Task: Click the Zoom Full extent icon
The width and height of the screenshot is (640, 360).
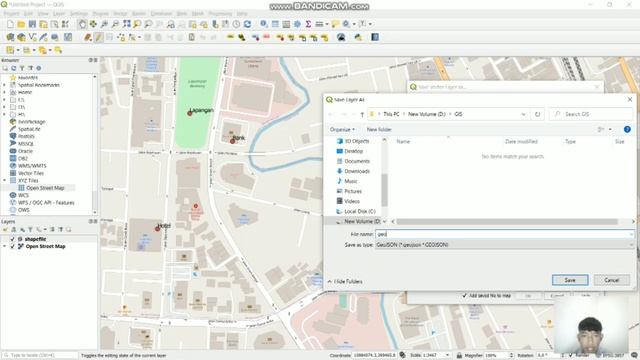Action: pos(127,24)
